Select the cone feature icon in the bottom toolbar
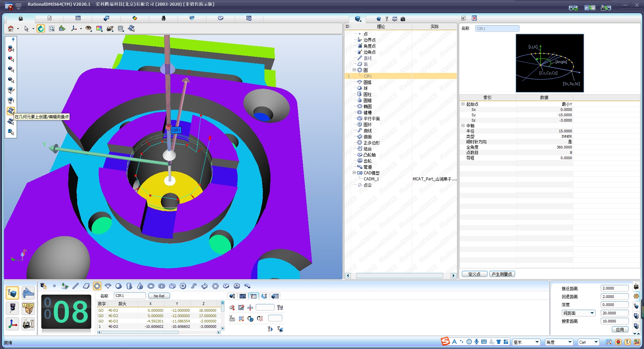The image size is (644, 349). coord(140,286)
